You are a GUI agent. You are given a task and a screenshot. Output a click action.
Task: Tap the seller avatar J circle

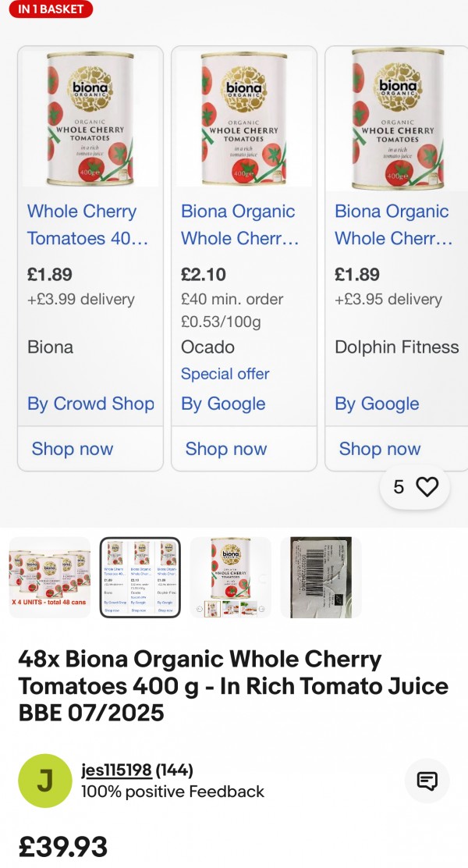click(44, 781)
